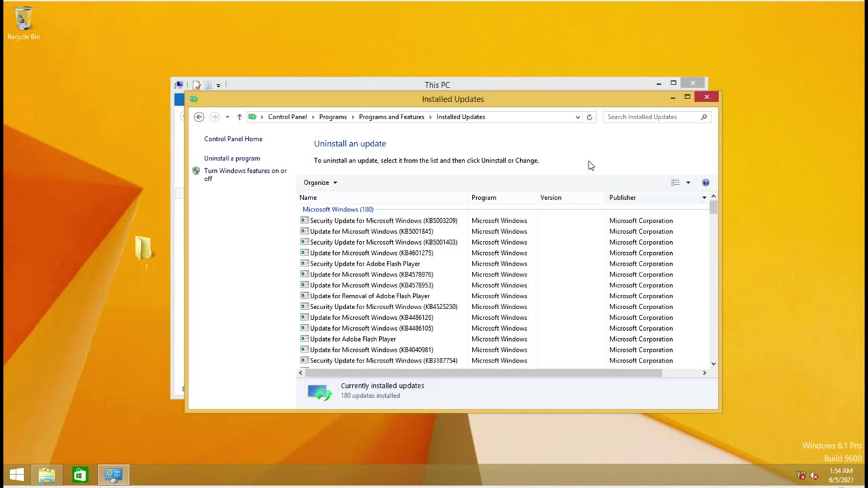The height and width of the screenshot is (488, 868).
Task: Select Security Update KB4525250 row
Action: click(x=502, y=307)
